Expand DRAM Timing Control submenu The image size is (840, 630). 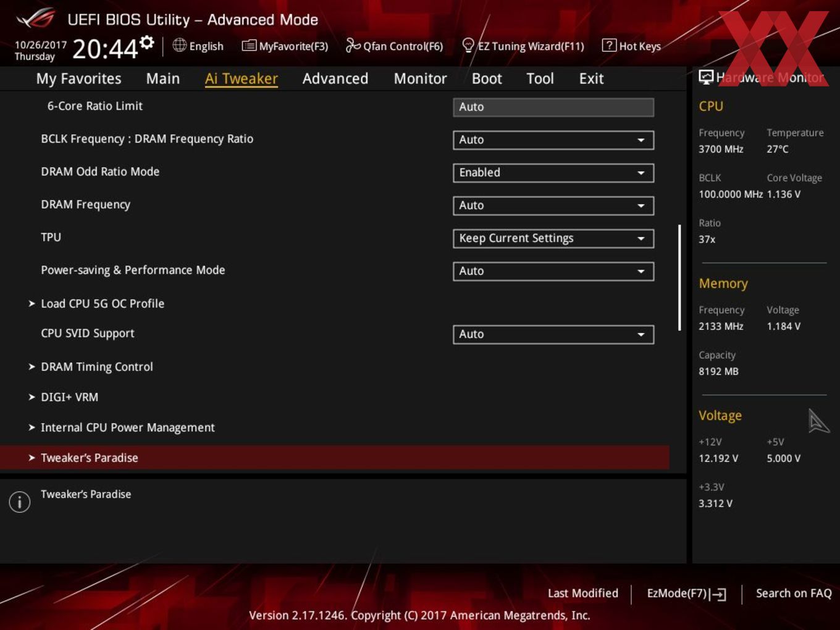tap(97, 366)
